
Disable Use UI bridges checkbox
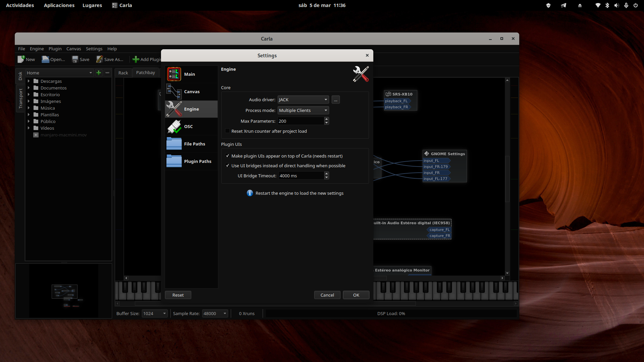pos(227,166)
